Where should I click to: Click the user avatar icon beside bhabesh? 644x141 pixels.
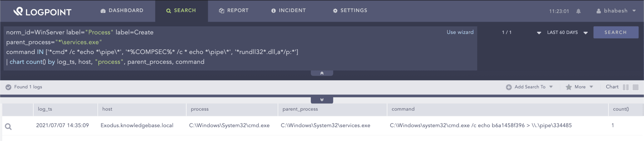[x=599, y=11]
